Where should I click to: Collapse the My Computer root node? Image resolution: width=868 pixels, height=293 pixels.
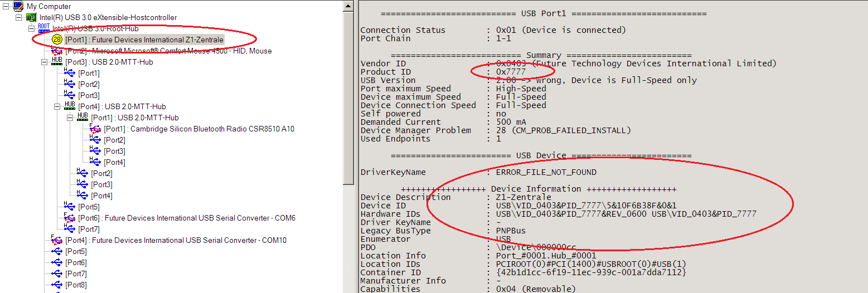pyautogui.click(x=6, y=6)
